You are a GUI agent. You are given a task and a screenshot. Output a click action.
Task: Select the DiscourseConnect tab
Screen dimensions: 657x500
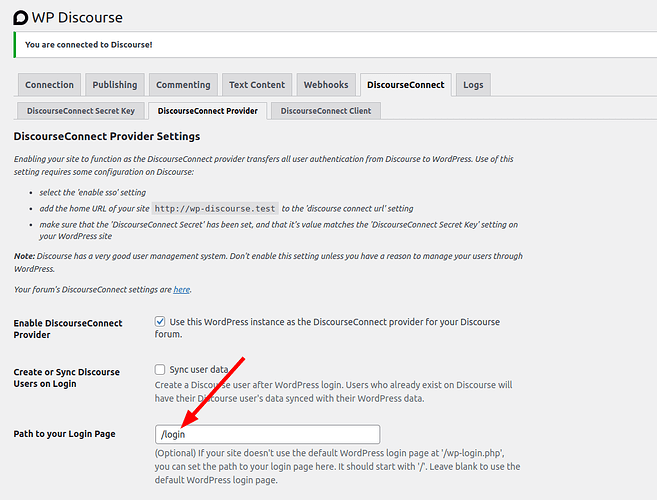point(406,85)
